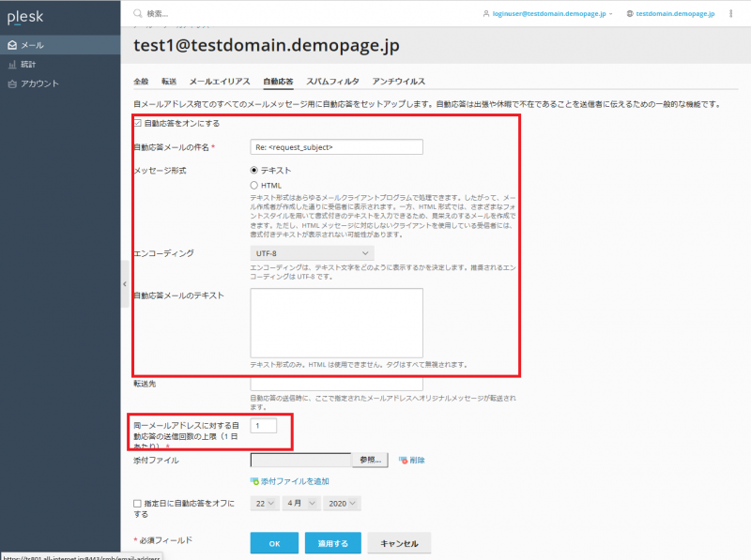751x560 pixels.
Task: Toggle 自動応答をオンにする checkbox
Action: click(x=138, y=124)
